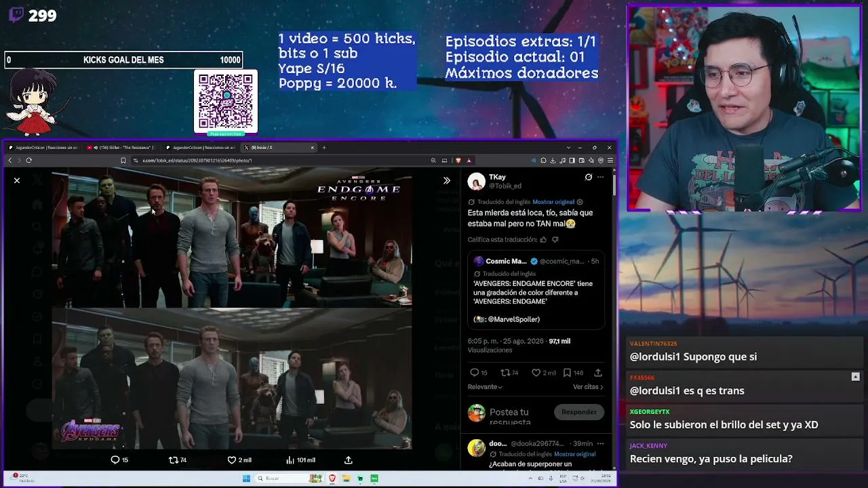Click the x.com address bar URL
The image size is (868, 488).
[x=197, y=161]
